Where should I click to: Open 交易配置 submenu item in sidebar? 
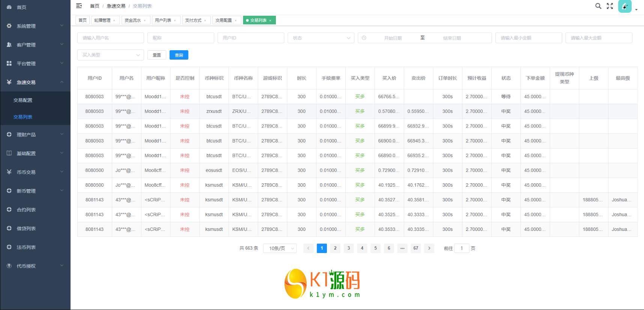pyautogui.click(x=23, y=100)
